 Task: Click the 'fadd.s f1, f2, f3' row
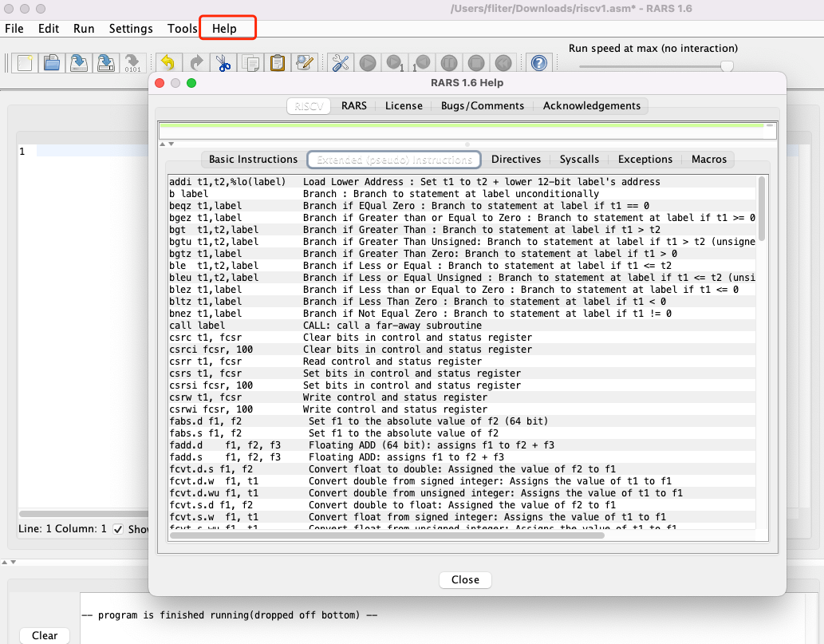pyautogui.click(x=462, y=456)
